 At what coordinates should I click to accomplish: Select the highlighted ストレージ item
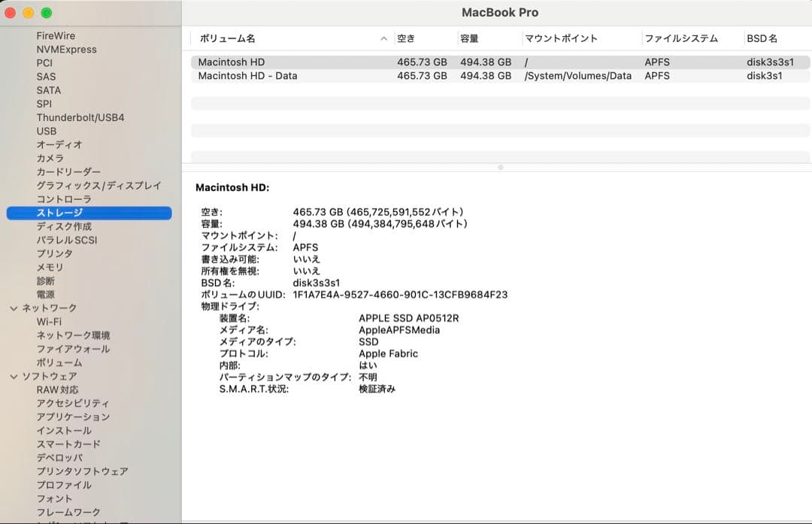89,213
